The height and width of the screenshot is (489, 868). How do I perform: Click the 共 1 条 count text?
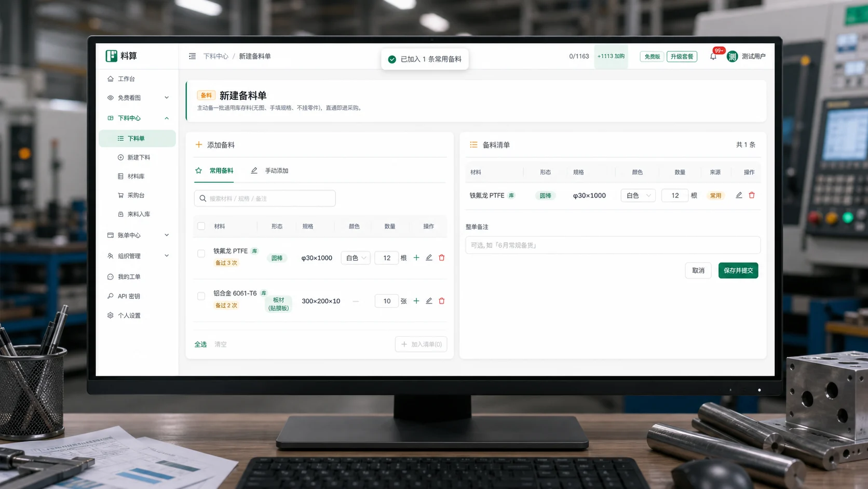point(745,145)
